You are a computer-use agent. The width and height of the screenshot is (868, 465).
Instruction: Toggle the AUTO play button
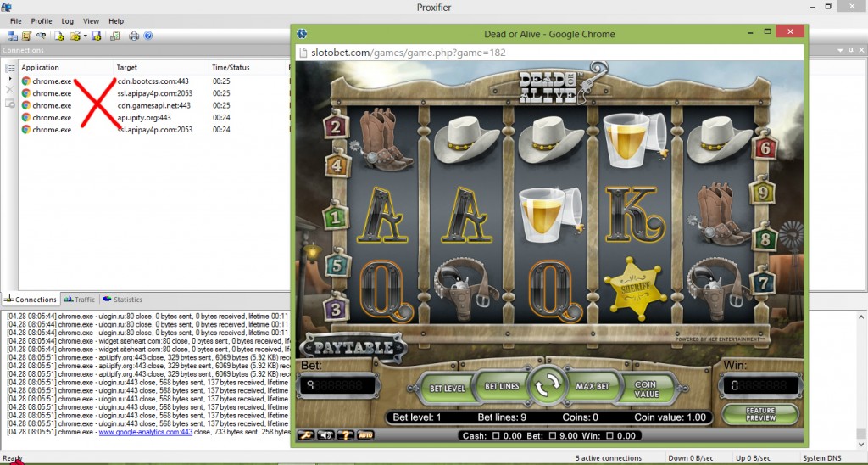(x=364, y=435)
